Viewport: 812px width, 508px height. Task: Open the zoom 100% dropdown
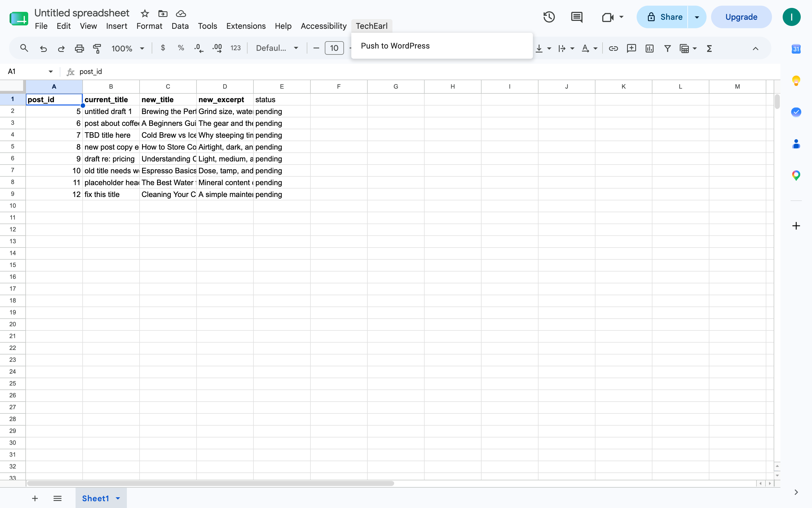[x=127, y=48]
